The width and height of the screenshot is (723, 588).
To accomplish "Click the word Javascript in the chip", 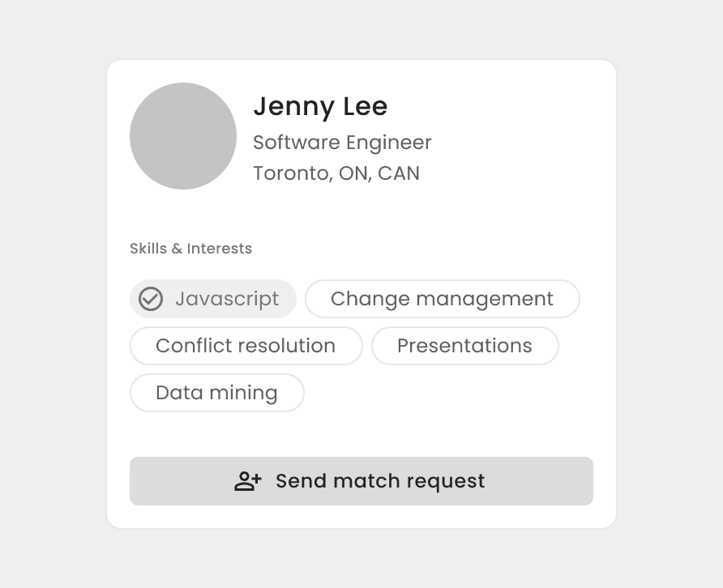I will pyautogui.click(x=227, y=299).
